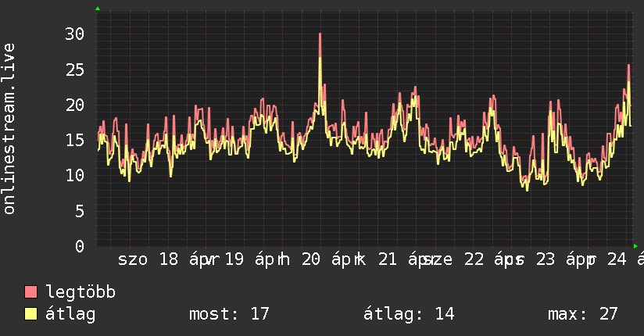
Task: Click the 'most: 17' value
Action: 229,314
